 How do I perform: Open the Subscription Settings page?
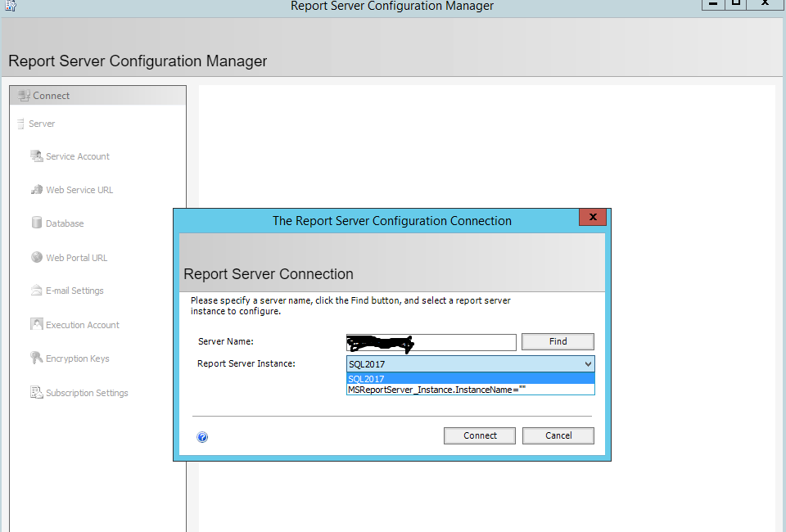tap(88, 393)
